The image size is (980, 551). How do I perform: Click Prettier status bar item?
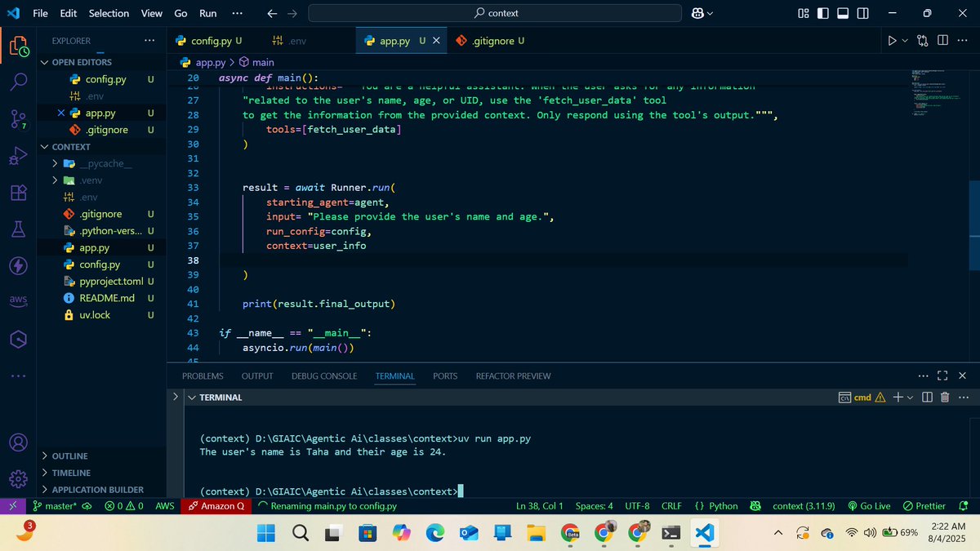coord(924,506)
